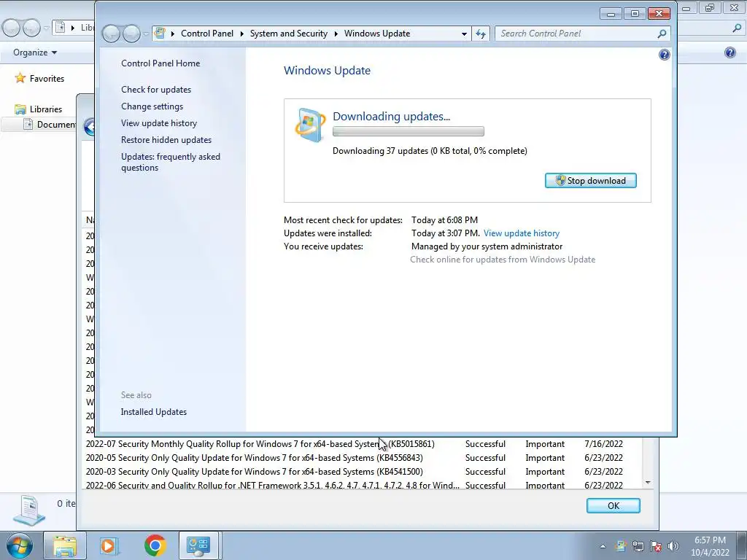Open the Windows Start menu
The image size is (747, 560).
19,545
